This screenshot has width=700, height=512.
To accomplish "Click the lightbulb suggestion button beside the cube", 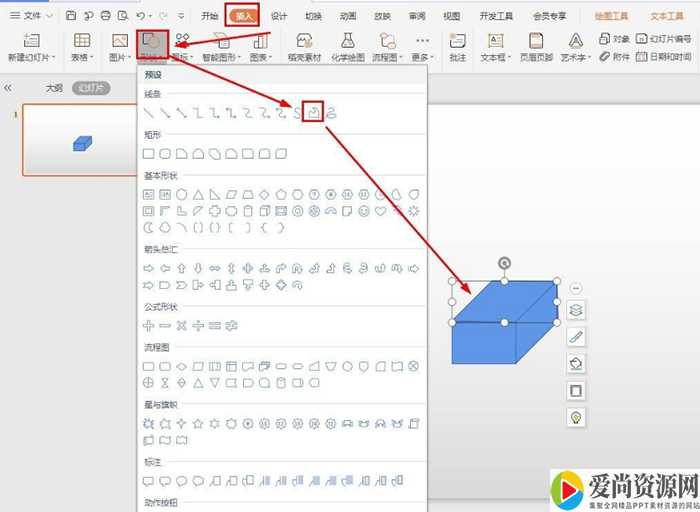I will point(576,417).
